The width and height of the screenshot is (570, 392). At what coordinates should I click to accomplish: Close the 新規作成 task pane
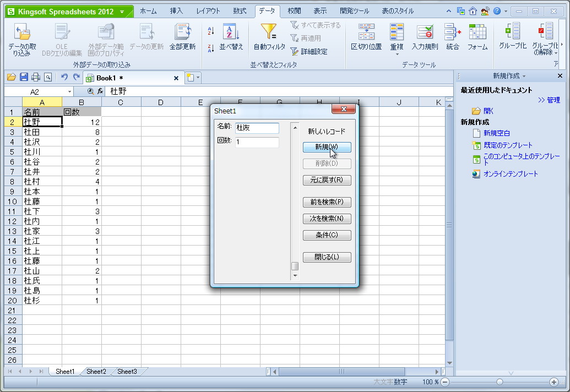[560, 76]
